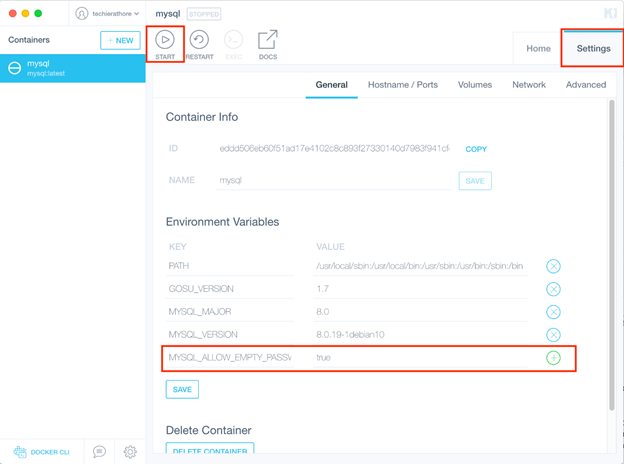Screen dimensions: 624x464
Task: Edit the MYSQL_MAJOR value 8.0
Action: click(x=420, y=312)
